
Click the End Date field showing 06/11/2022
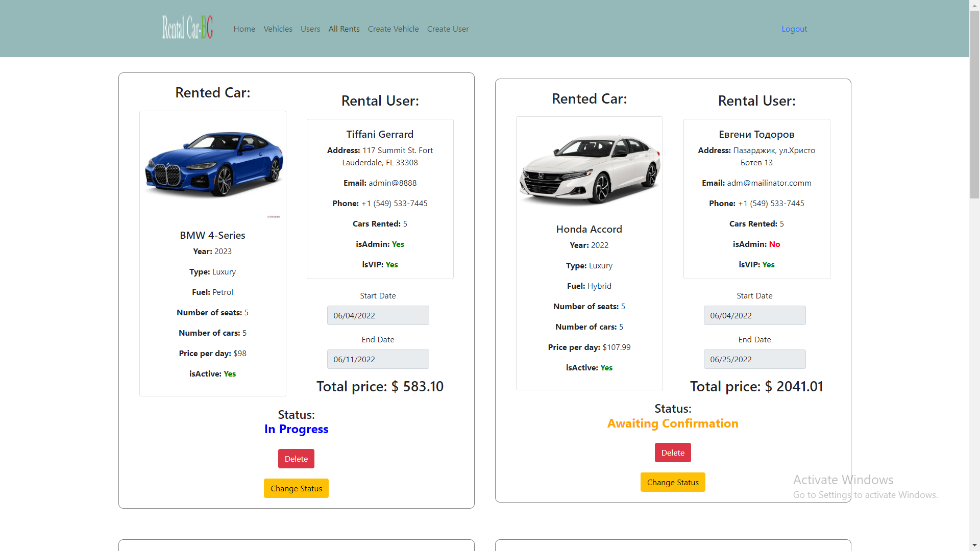click(x=378, y=359)
